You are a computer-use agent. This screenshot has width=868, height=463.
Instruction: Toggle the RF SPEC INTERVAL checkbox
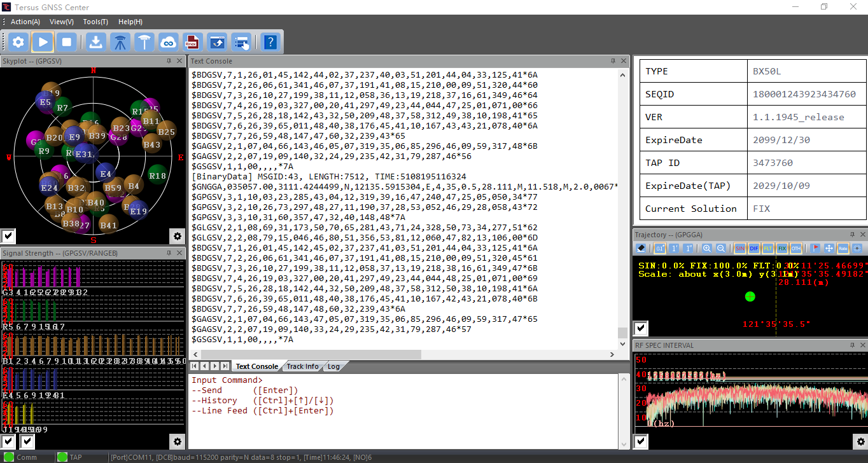coord(641,441)
